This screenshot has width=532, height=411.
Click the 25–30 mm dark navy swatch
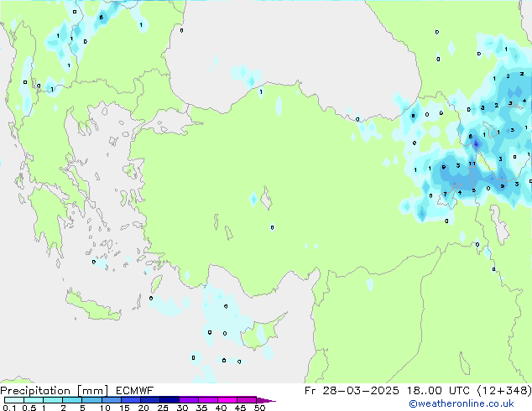pos(169,400)
